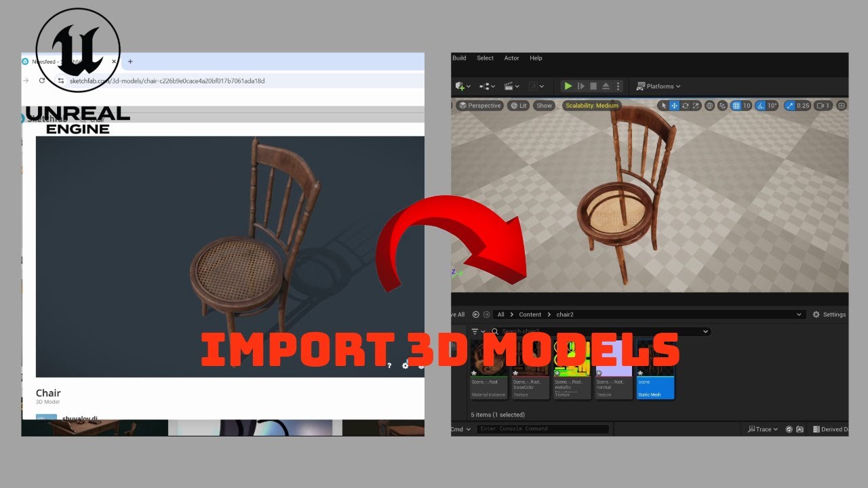Click the Skip frame play button

tap(581, 86)
